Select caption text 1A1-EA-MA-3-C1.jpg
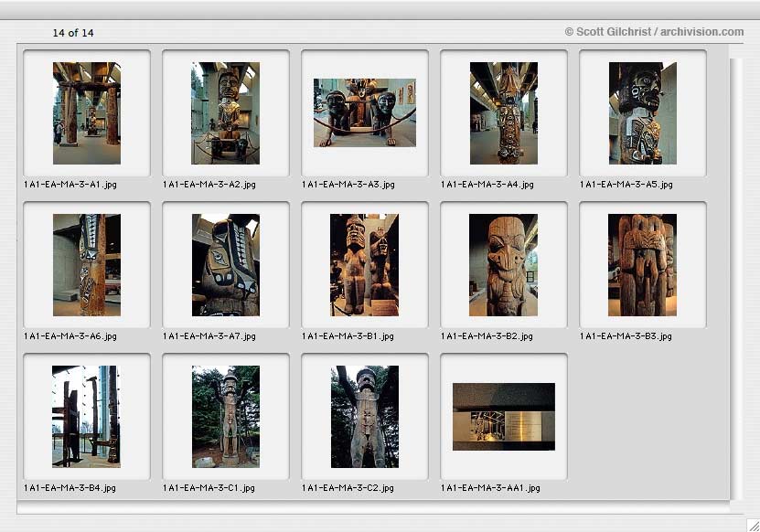Screen dimensions: 760x532 (x=209, y=488)
